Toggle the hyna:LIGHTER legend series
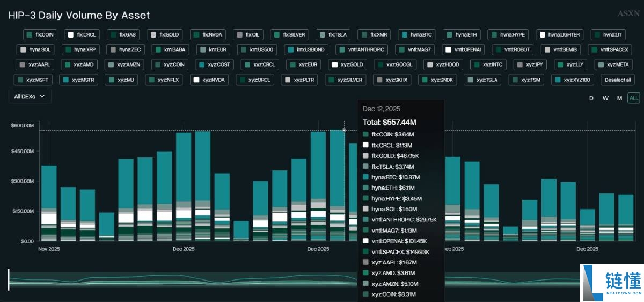Viewport: 644px width, 302px height. click(x=559, y=35)
